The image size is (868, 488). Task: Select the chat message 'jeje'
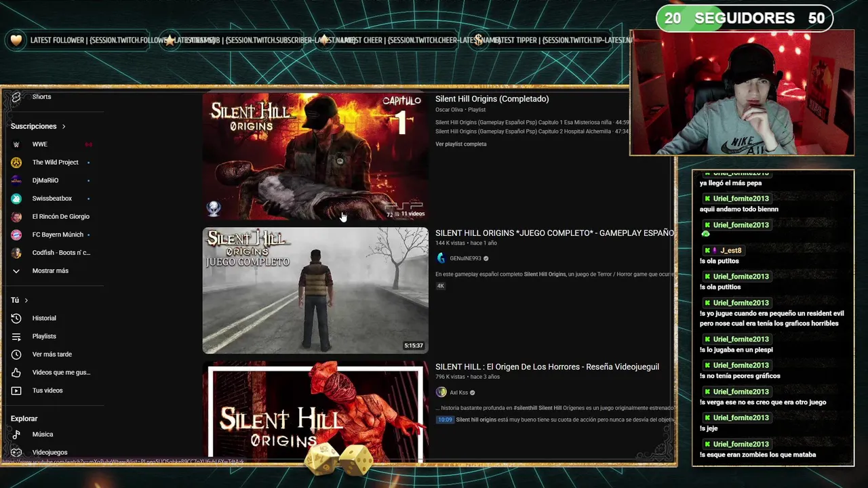(709, 428)
